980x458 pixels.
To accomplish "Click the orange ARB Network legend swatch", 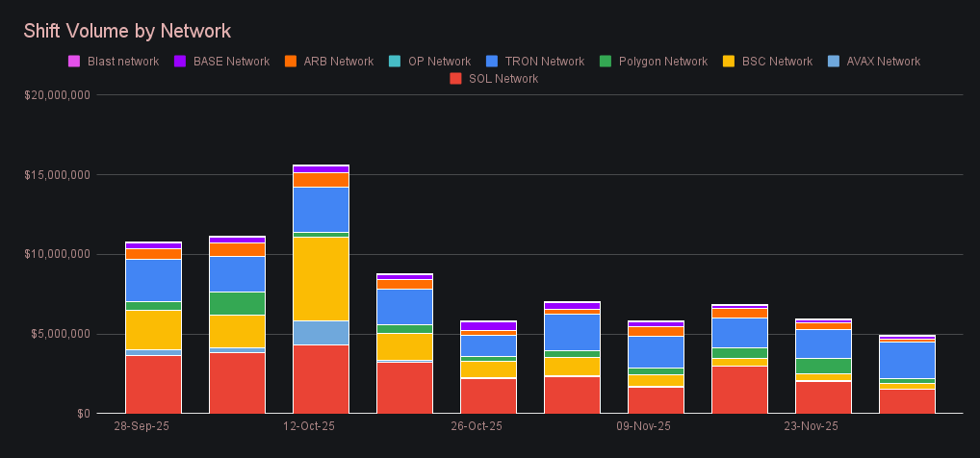I will [x=290, y=62].
